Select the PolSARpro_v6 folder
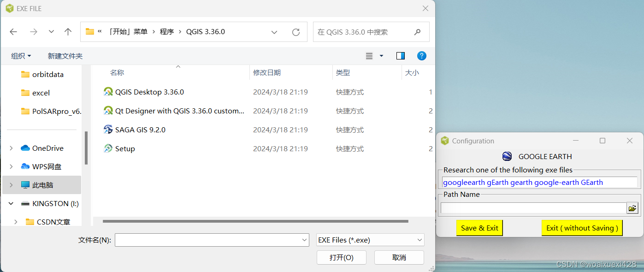The width and height of the screenshot is (644, 272). [x=51, y=111]
